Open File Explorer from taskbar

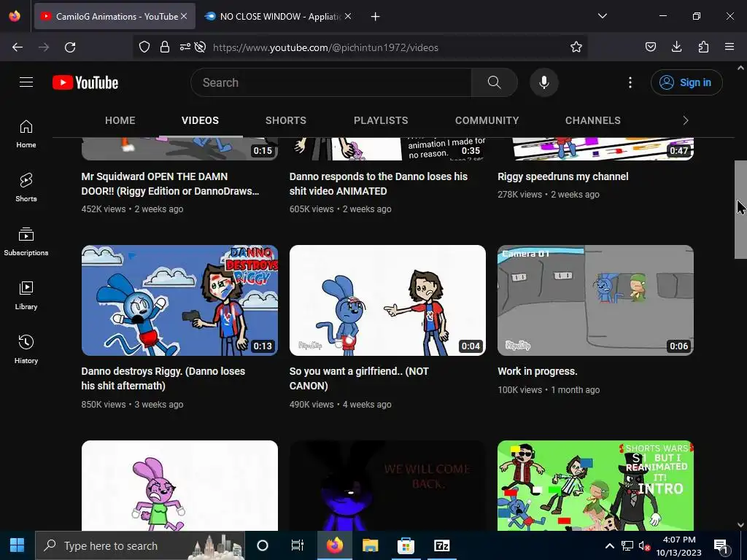pos(370,545)
